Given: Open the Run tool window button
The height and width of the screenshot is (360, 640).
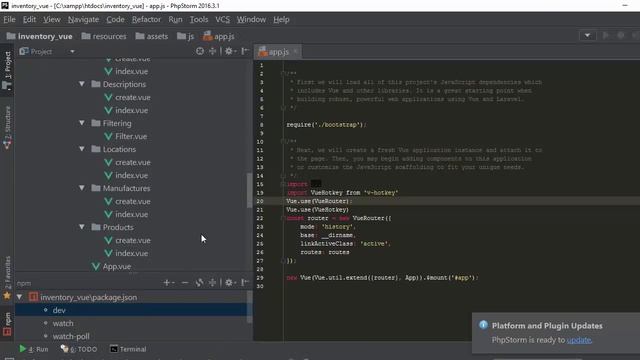Looking at the screenshot, I should (34, 349).
